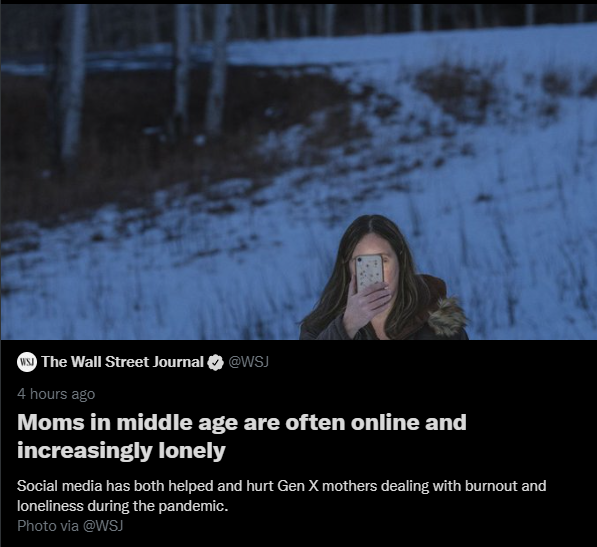Click the word "Journal" in publisher name
597x547 pixels.
(178, 362)
